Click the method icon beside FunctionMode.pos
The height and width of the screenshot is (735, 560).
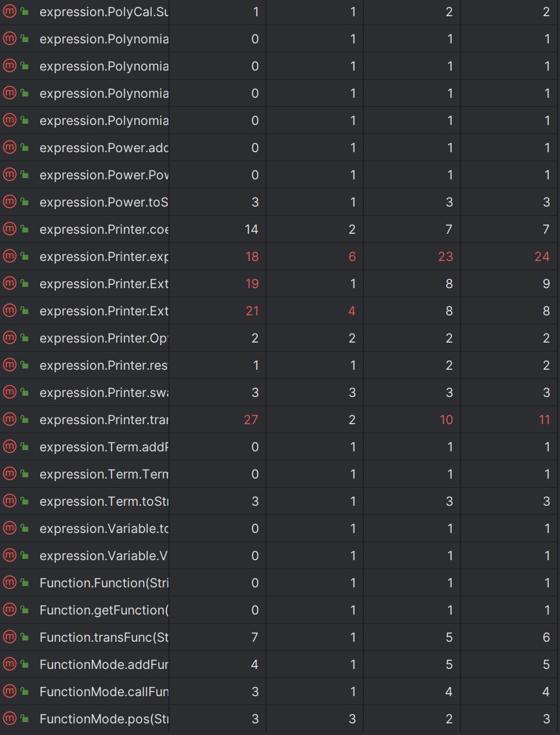point(9,718)
